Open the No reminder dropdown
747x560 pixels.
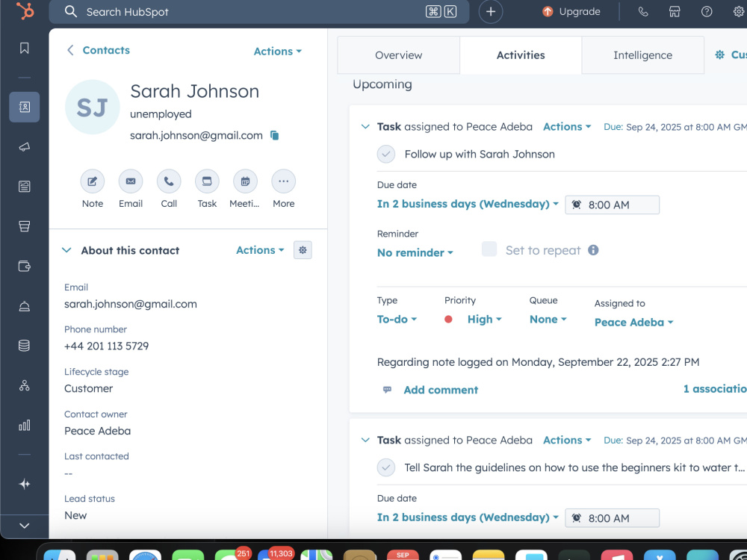click(415, 253)
